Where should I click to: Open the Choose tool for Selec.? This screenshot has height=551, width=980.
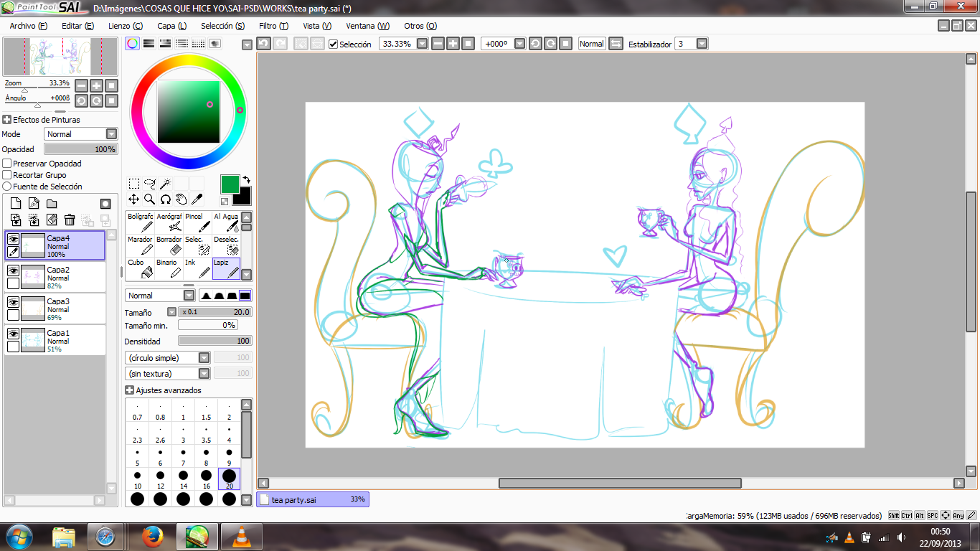(197, 245)
